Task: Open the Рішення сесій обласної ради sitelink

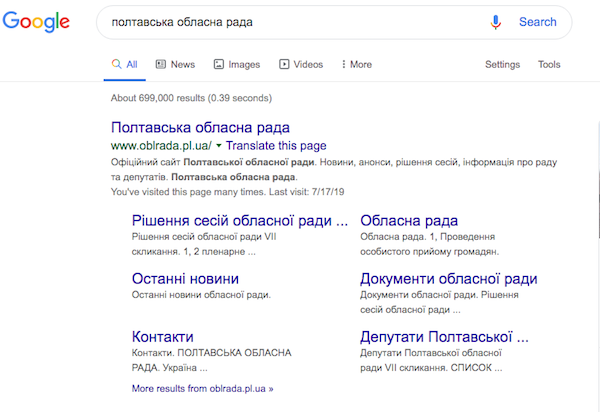Action: tap(240, 221)
